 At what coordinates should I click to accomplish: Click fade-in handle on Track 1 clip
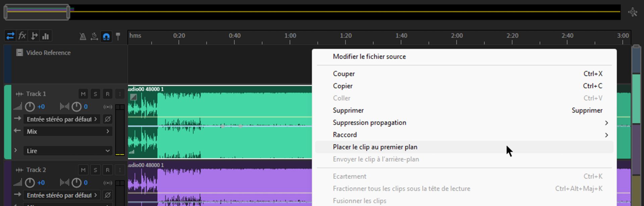click(133, 97)
